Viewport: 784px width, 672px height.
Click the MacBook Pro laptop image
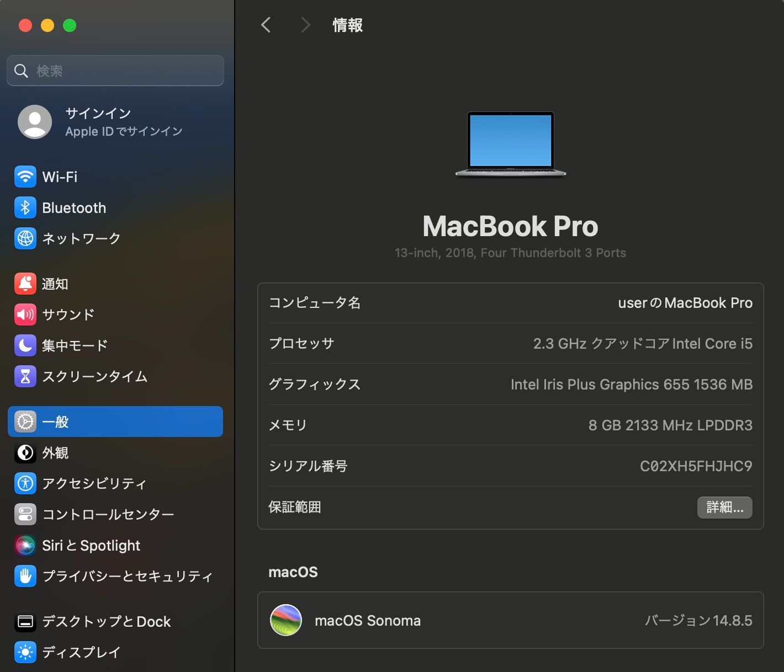pos(511,145)
